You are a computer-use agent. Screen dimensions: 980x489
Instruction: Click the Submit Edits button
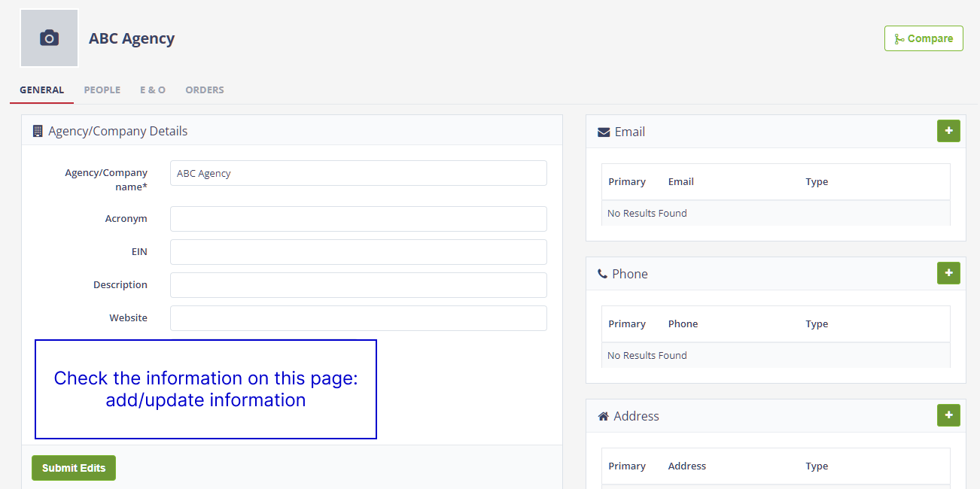click(x=74, y=468)
